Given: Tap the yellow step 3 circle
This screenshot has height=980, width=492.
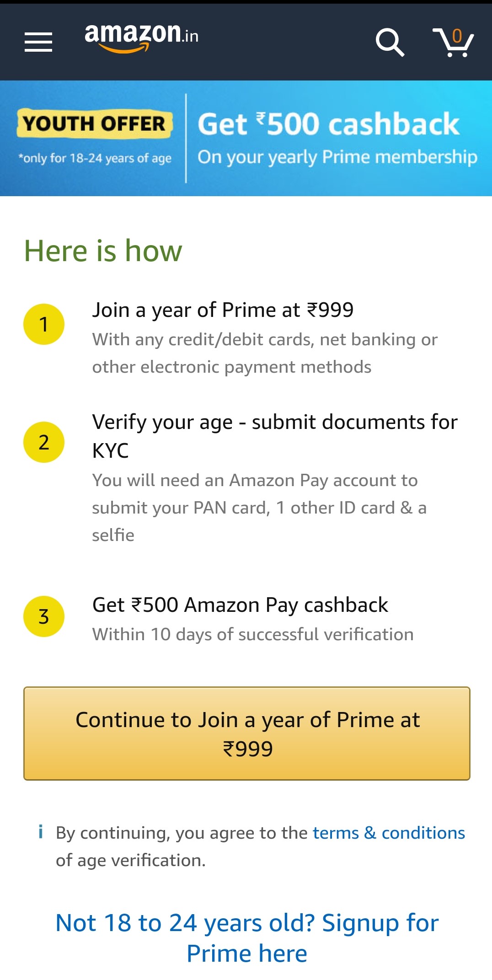Looking at the screenshot, I should click(x=44, y=616).
